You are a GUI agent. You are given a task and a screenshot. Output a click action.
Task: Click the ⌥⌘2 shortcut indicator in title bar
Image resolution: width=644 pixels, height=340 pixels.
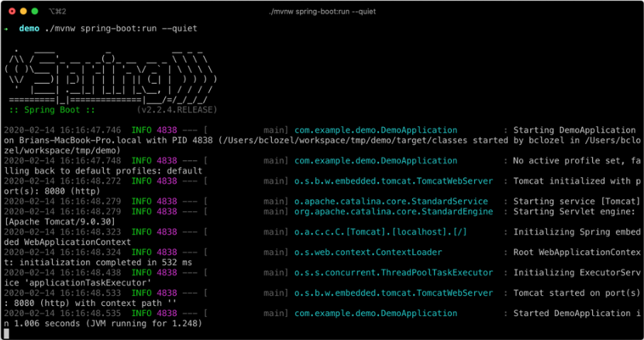pyautogui.click(x=57, y=11)
